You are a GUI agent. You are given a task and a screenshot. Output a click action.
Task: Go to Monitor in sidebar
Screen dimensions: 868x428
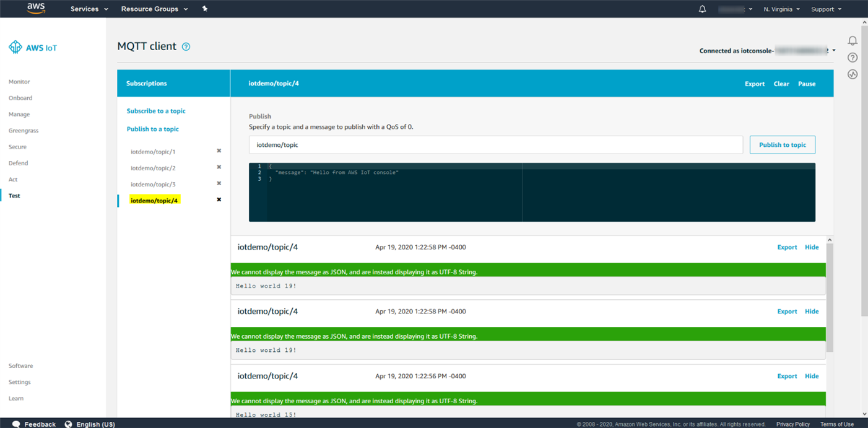tap(19, 82)
